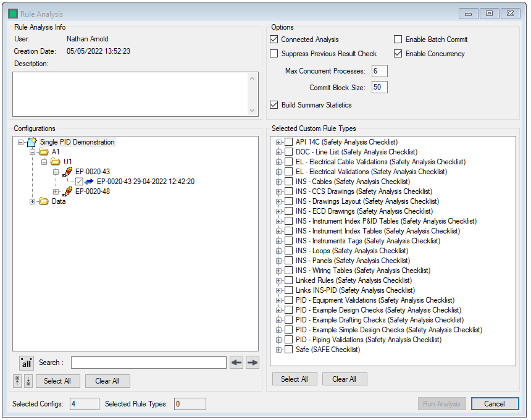Click the Data folder icon
Viewport: 531px width, 420px height.
(x=44, y=201)
